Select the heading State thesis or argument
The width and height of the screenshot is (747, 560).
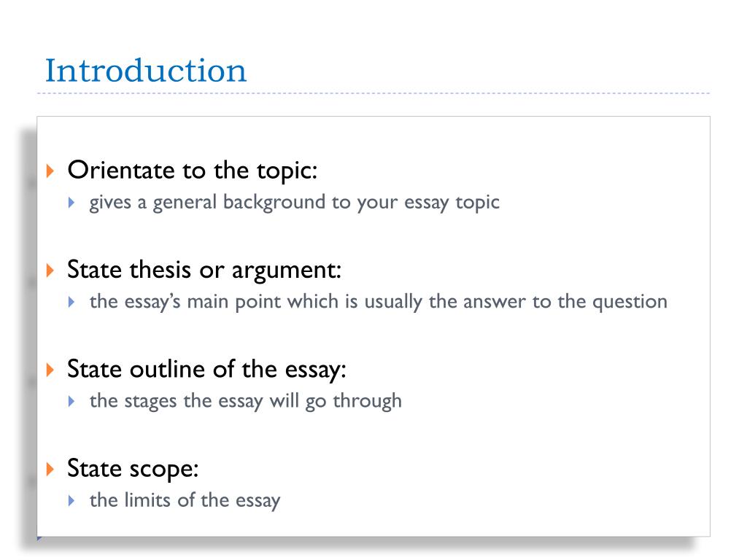pyautogui.click(x=204, y=271)
